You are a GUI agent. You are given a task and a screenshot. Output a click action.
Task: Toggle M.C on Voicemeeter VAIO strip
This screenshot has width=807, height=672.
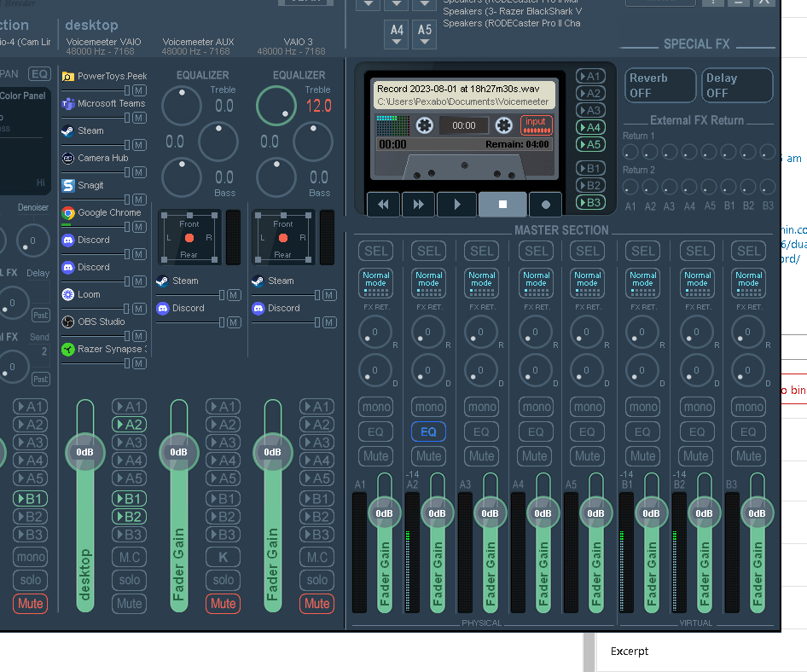[129, 557]
